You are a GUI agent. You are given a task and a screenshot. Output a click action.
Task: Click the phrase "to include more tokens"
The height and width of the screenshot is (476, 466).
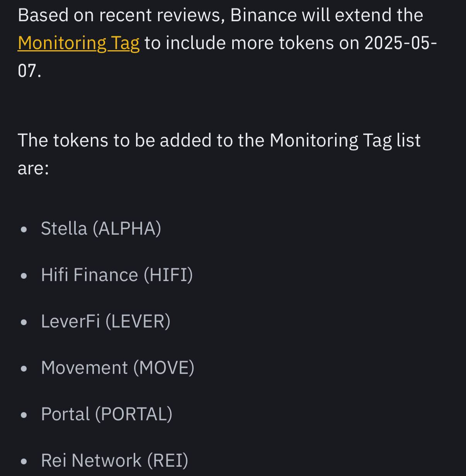pyautogui.click(x=239, y=43)
